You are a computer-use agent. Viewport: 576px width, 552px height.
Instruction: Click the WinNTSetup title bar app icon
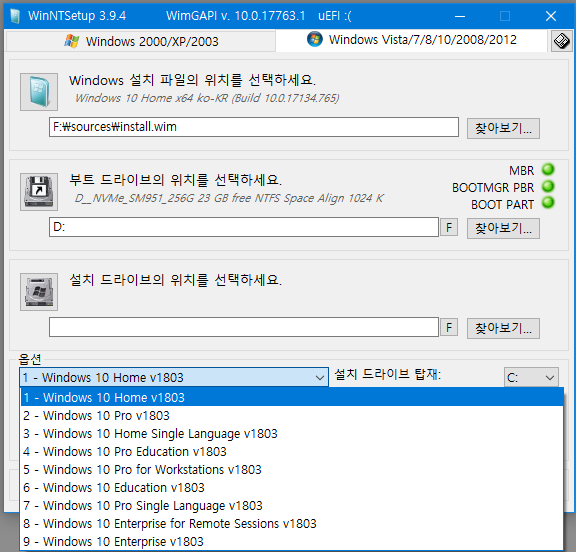pyautogui.click(x=15, y=16)
